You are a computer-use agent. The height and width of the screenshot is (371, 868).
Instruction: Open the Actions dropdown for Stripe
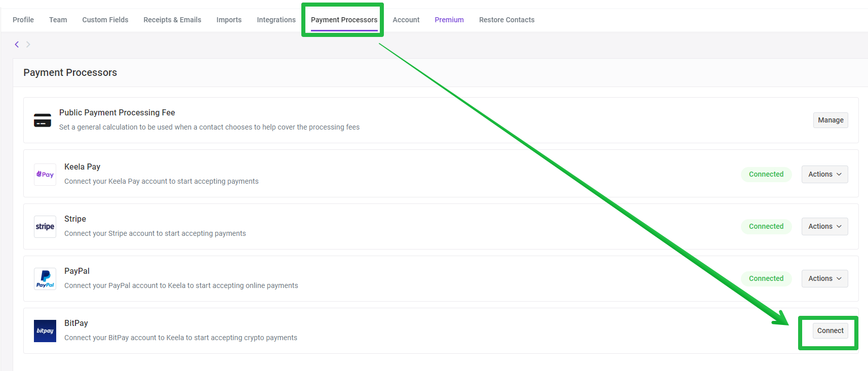[x=824, y=226]
